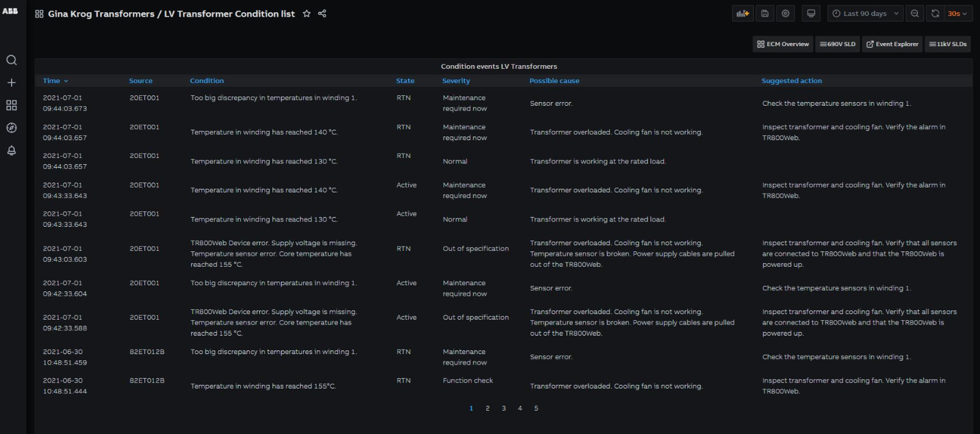The height and width of the screenshot is (434, 980).
Task: Click the add panel icon
Action: [743, 14]
